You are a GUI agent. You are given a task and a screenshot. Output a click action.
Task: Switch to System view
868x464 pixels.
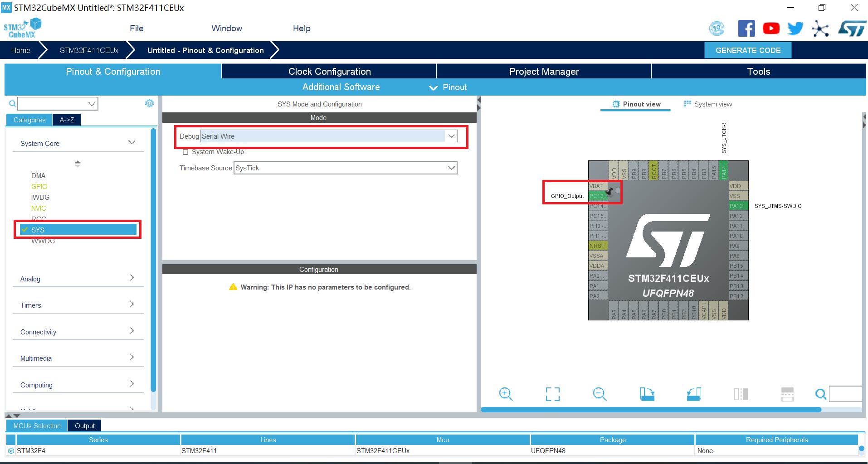[x=712, y=104]
